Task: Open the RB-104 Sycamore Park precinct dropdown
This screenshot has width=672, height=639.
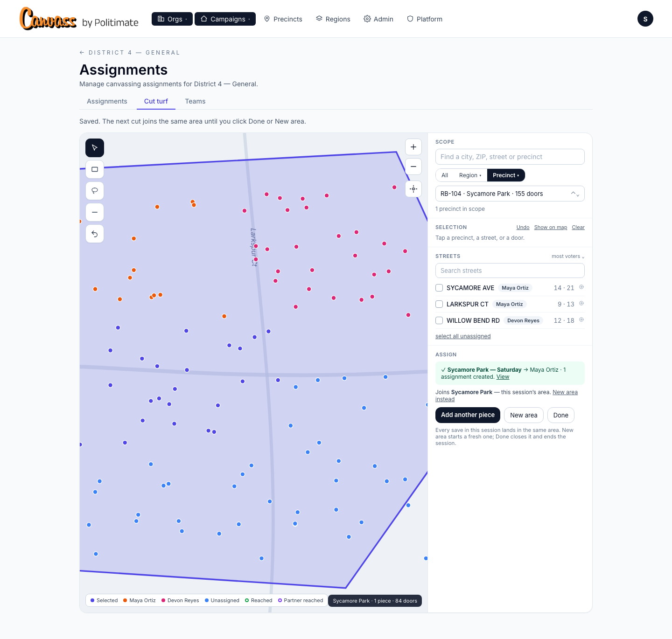Action: click(510, 194)
